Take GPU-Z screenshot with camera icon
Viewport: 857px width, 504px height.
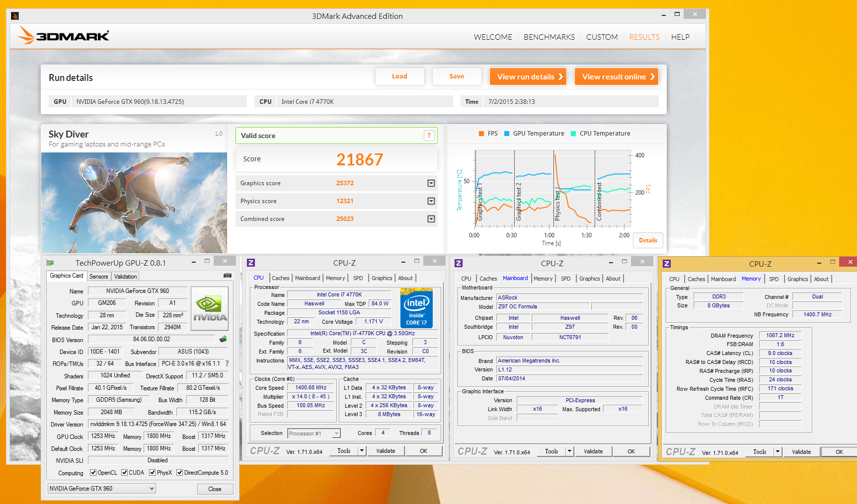pos(227,276)
